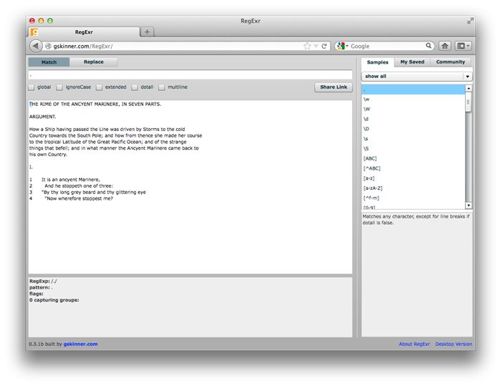Click the Google search magnifier icon
Screen dimensions: 501x386
(x=429, y=45)
